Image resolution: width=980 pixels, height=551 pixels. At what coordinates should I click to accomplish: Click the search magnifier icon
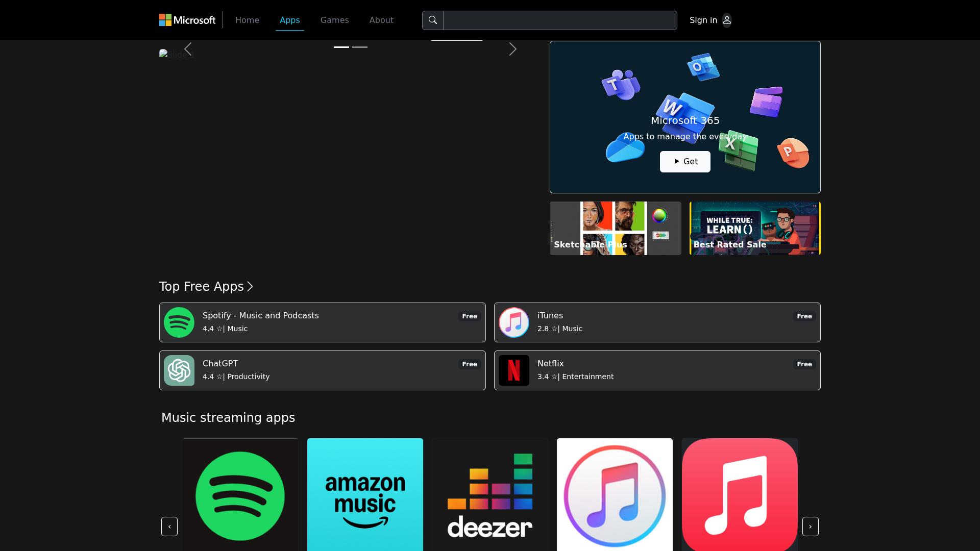[x=433, y=20]
